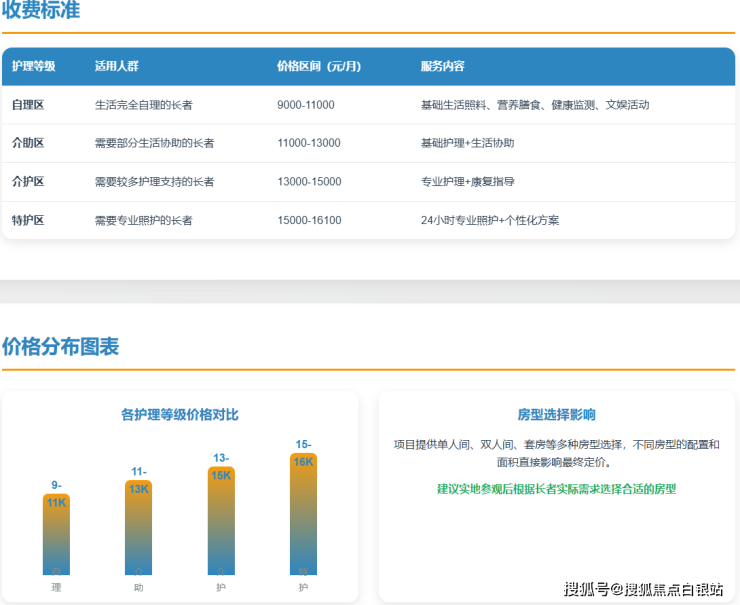Select the 服务内容 column header

pyautogui.click(x=442, y=67)
